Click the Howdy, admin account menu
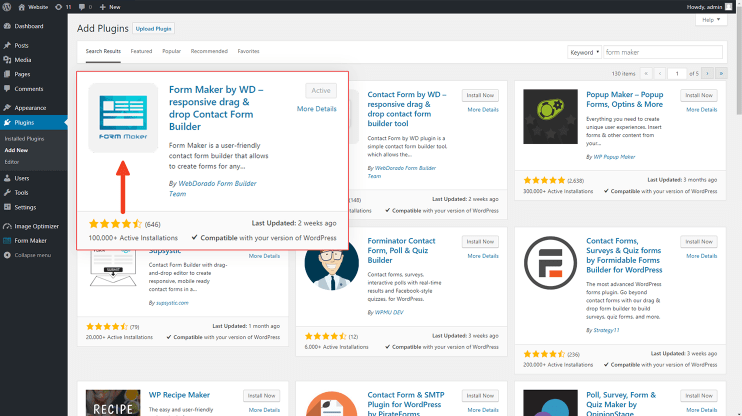 (x=709, y=7)
